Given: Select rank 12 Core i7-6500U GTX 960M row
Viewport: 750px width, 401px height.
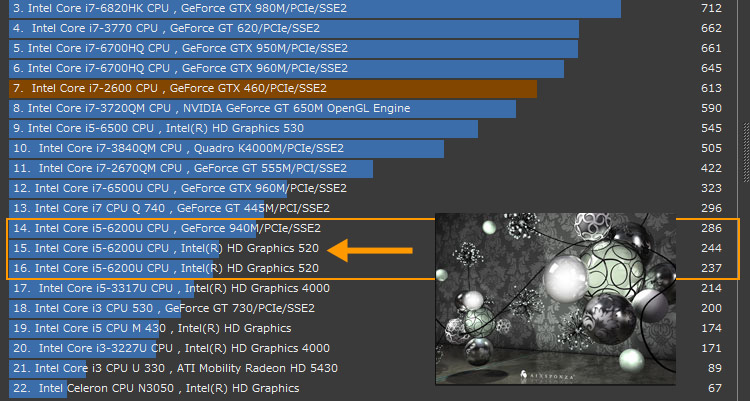Looking at the screenshot, I should pos(180,188).
